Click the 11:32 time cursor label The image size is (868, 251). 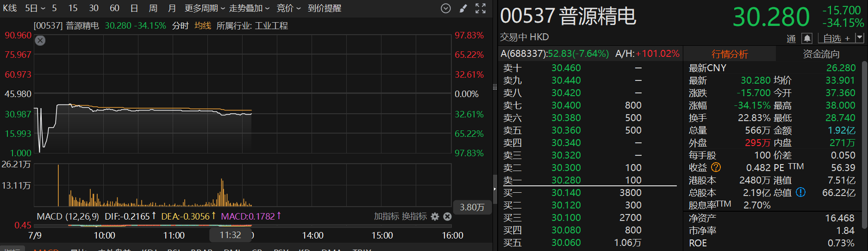click(231, 235)
